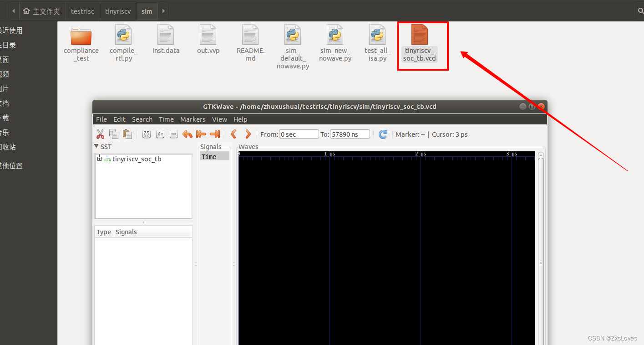Open the Edit menu in GTKWave
The image size is (644, 345).
[119, 119]
